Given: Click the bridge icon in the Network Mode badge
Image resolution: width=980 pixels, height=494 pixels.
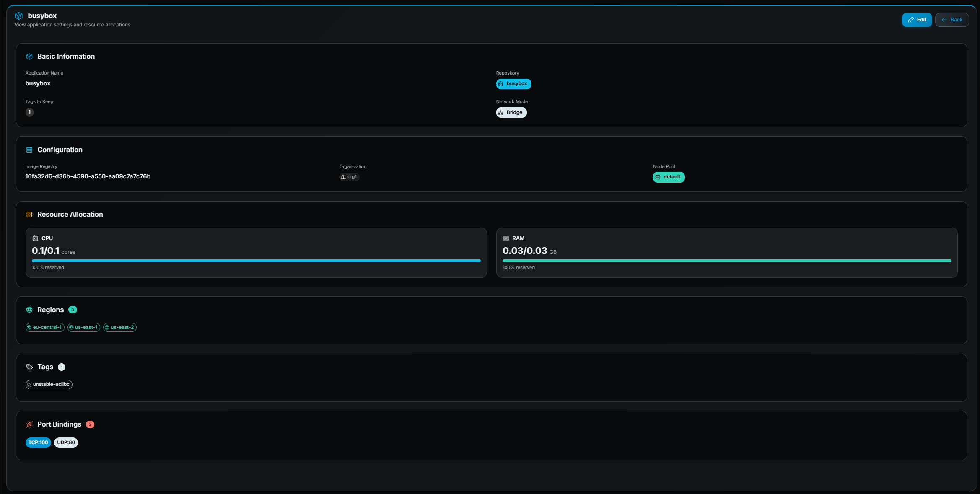Looking at the screenshot, I should click(x=500, y=112).
